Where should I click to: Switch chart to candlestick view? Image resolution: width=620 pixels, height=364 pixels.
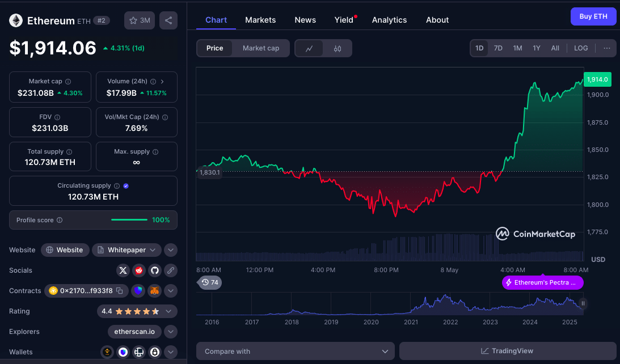point(338,48)
